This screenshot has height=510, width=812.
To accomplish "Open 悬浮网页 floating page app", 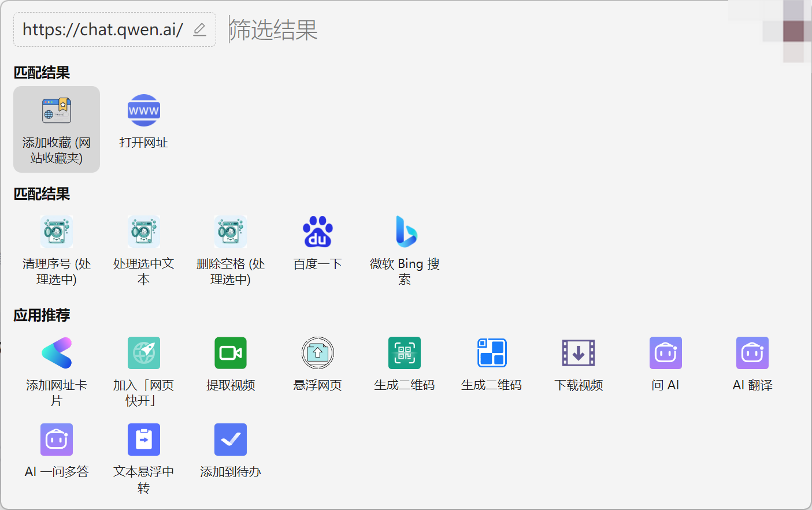I will click(318, 364).
